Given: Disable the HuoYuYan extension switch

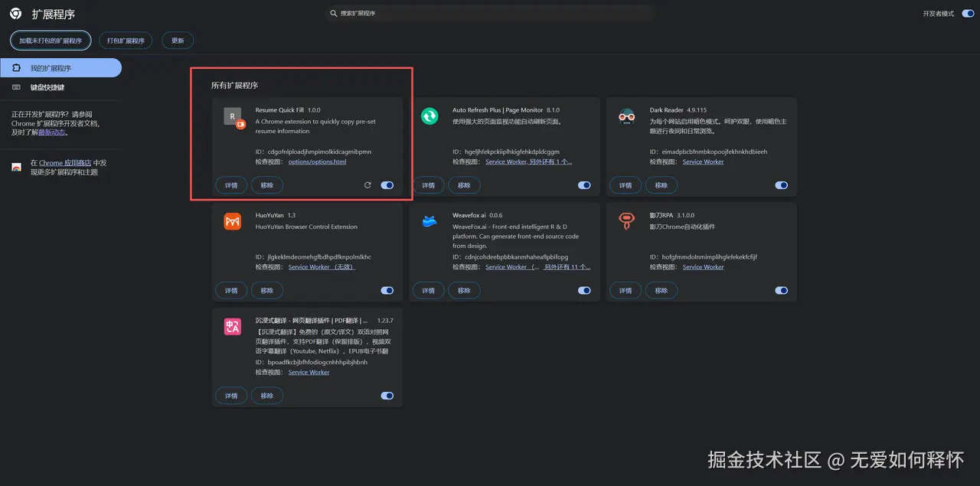Looking at the screenshot, I should pos(387,290).
